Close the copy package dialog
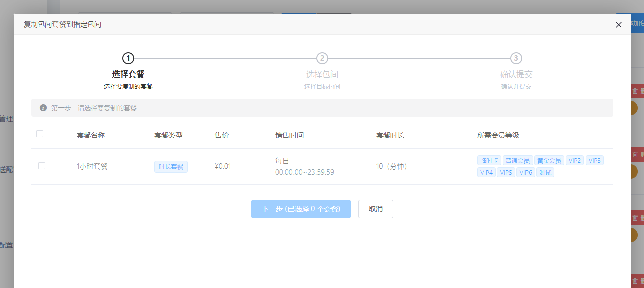This screenshot has width=644, height=288. (619, 25)
